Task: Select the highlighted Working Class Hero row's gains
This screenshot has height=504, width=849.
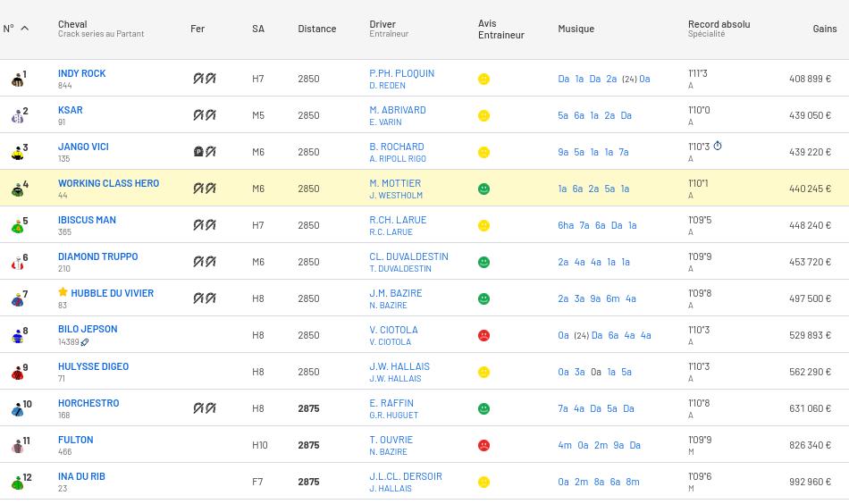Action: [x=810, y=189]
